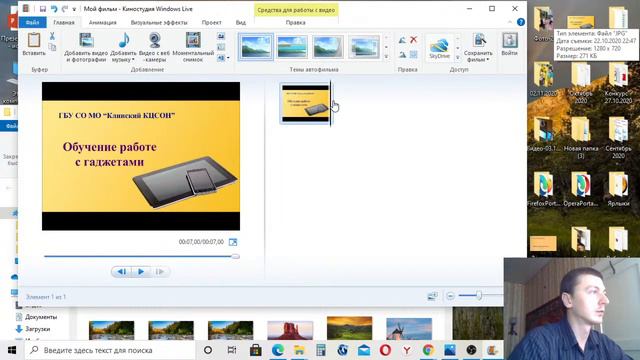Select the red rock photo thumbnail in Explorer

tap(290, 330)
